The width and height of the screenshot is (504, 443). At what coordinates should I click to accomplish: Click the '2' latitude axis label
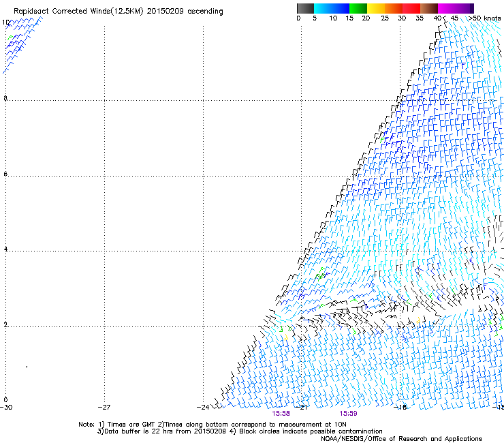click(x=5, y=324)
